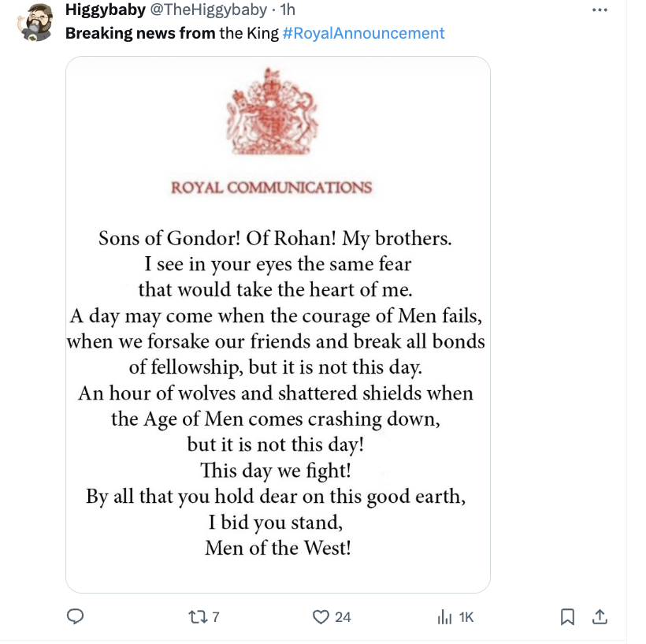Open the more options menu via three dots
The height and width of the screenshot is (644, 646).
pos(600,9)
